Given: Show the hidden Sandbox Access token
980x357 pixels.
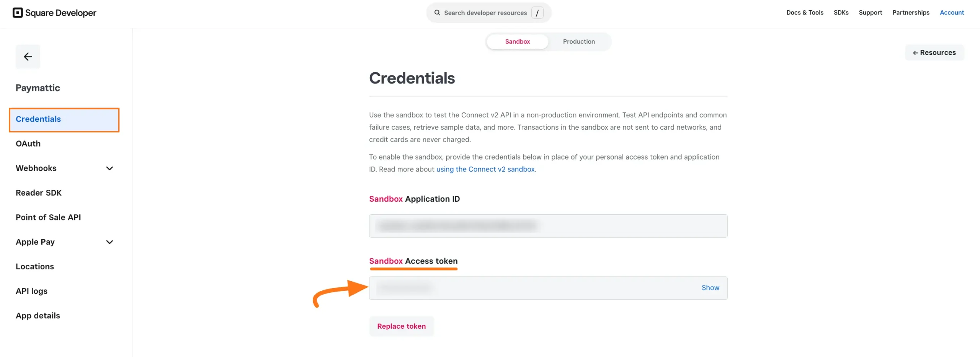Looking at the screenshot, I should 710,288.
